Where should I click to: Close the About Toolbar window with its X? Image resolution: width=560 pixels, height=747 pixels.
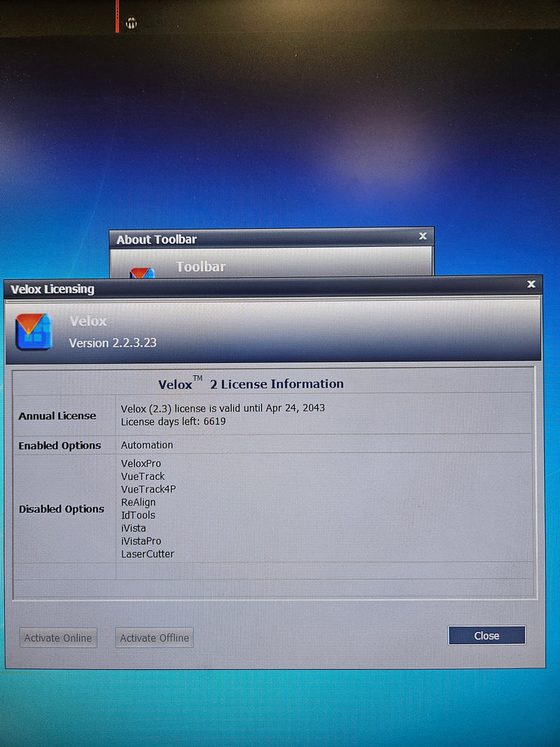click(x=422, y=237)
